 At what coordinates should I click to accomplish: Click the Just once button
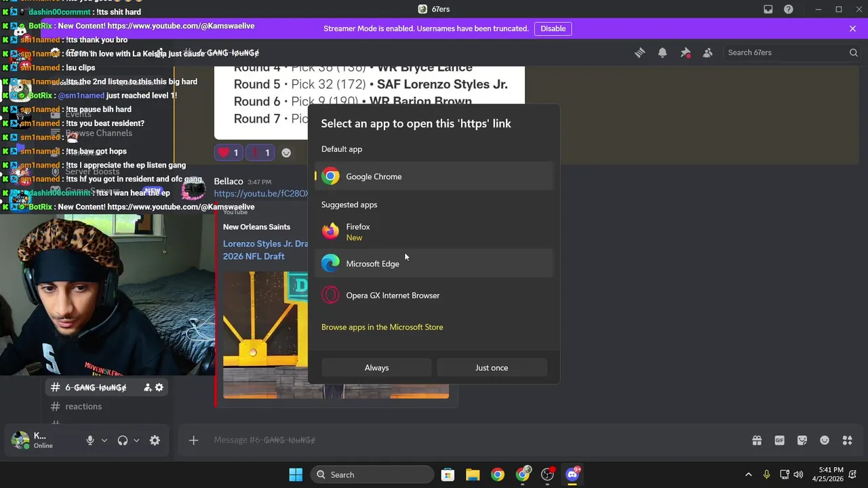(492, 367)
